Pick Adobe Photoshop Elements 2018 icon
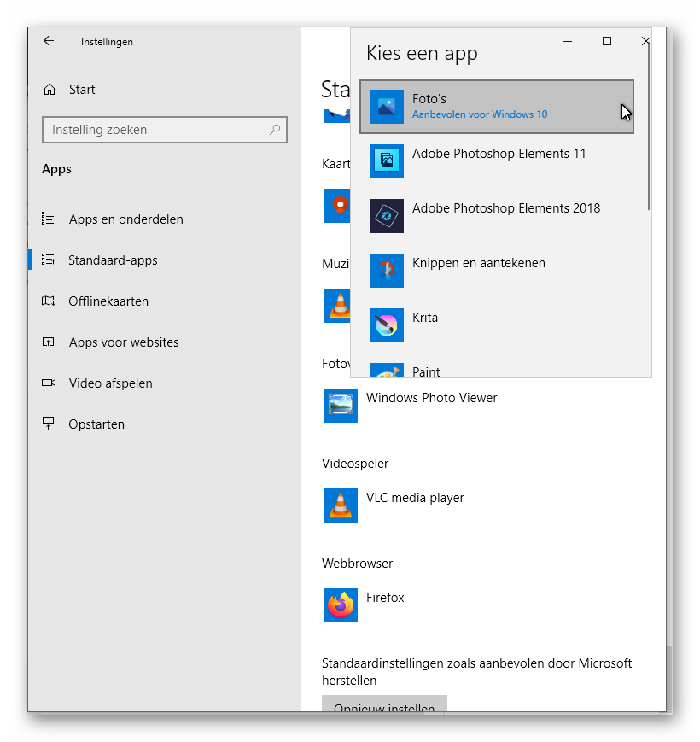Image resolution: width=700 pixels, height=742 pixels. coord(386,216)
